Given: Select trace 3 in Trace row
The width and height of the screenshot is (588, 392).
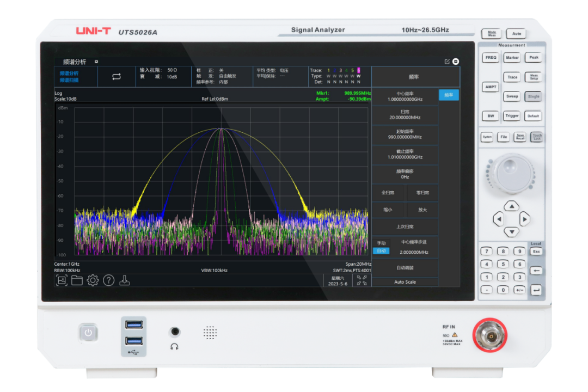Looking at the screenshot, I should pyautogui.click(x=340, y=70).
